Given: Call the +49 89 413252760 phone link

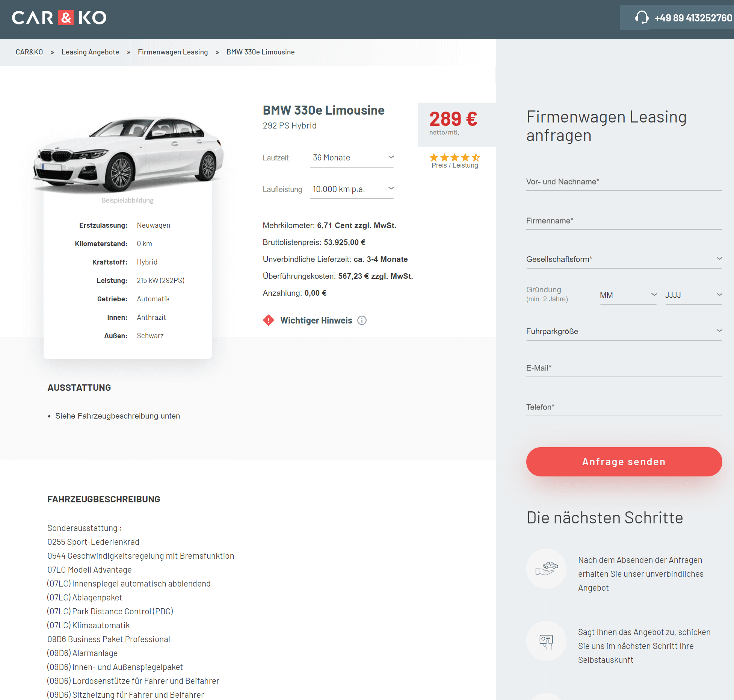Looking at the screenshot, I should (x=693, y=18).
